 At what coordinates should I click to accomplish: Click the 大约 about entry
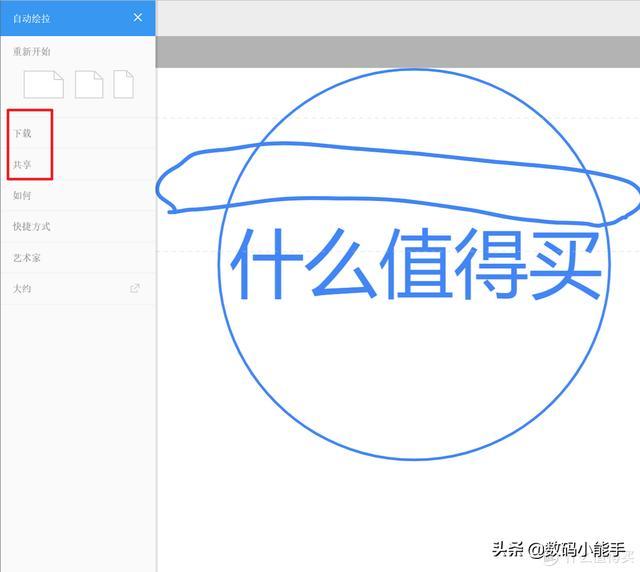point(23,289)
